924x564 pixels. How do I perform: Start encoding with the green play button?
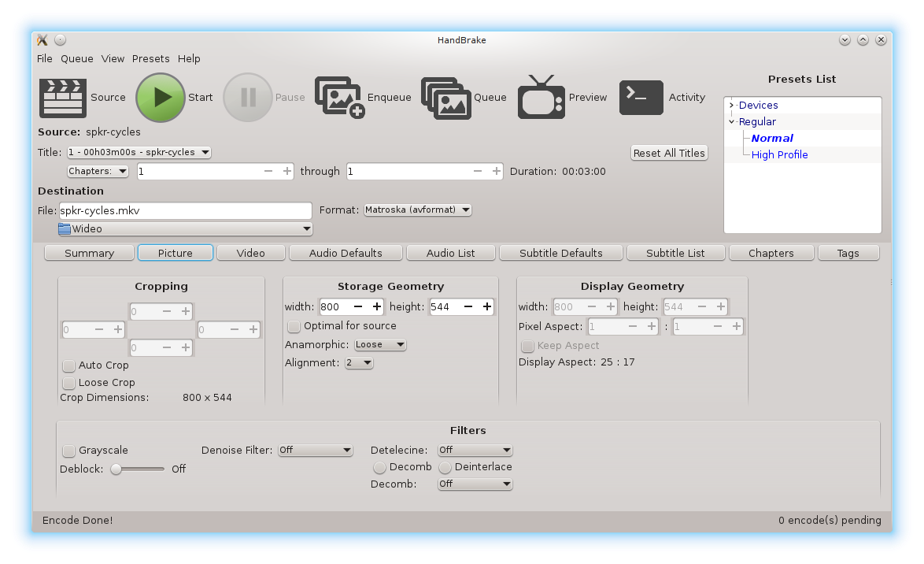pyautogui.click(x=161, y=98)
